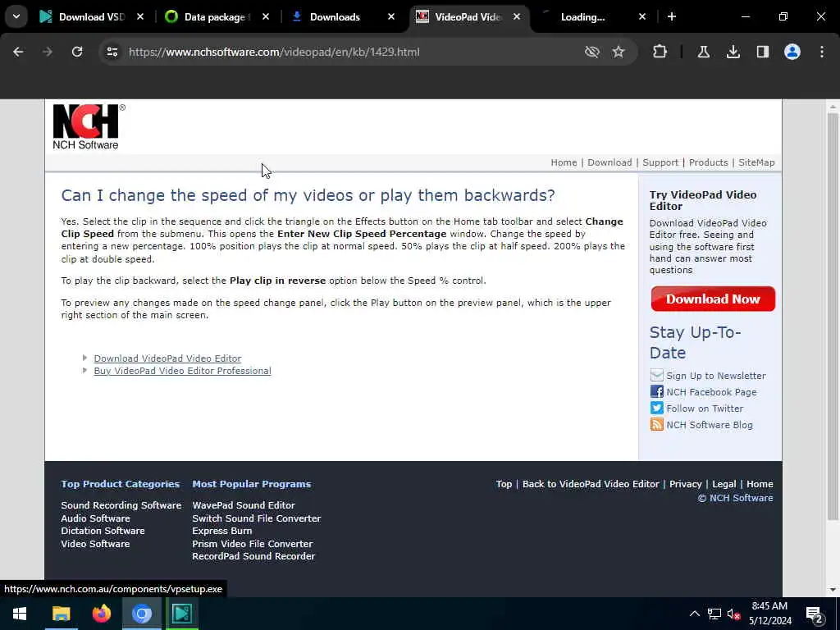Image resolution: width=840 pixels, height=630 pixels.
Task: Launch Firefox from the taskbar
Action: pyautogui.click(x=101, y=614)
